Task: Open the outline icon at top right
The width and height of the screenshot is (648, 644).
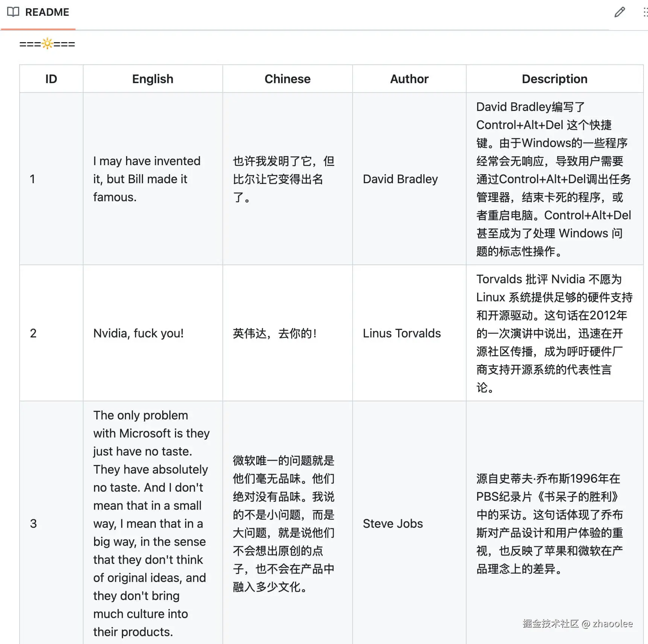Action: (645, 12)
